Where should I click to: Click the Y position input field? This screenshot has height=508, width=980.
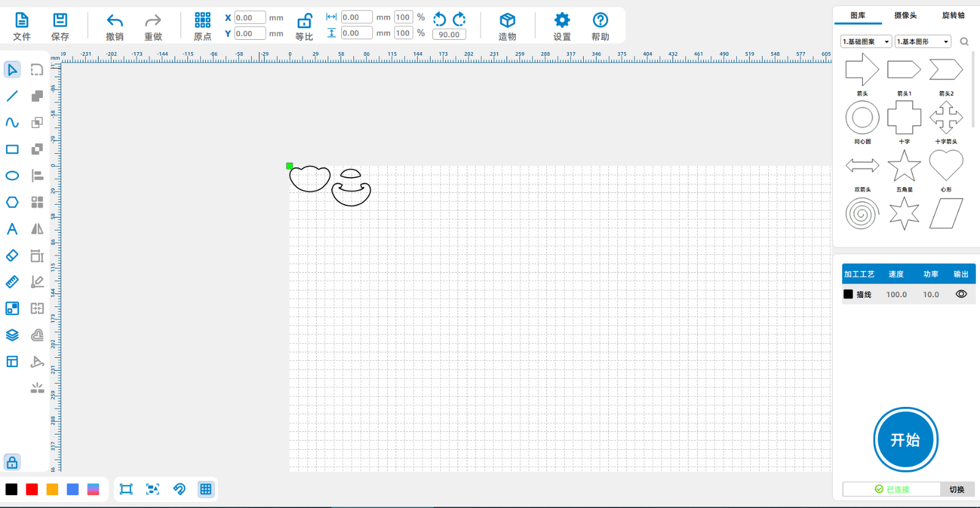[250, 34]
